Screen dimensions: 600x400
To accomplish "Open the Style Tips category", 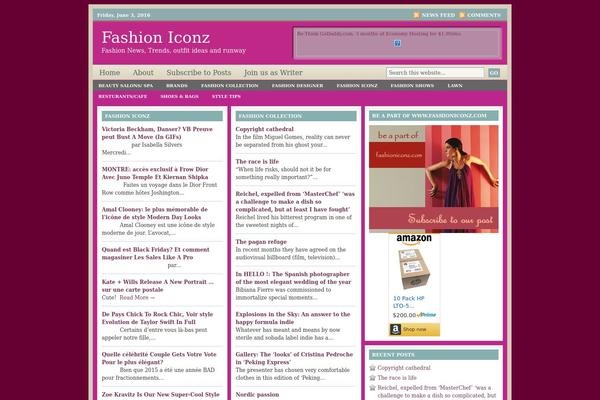I will [226, 96].
